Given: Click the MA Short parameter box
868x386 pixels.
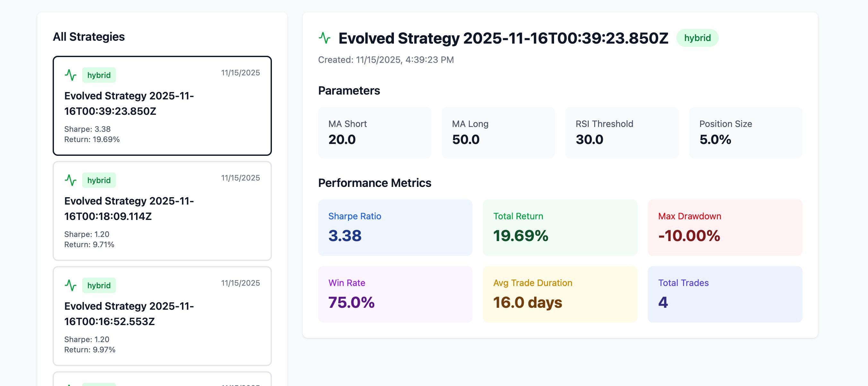Looking at the screenshot, I should coord(374,133).
